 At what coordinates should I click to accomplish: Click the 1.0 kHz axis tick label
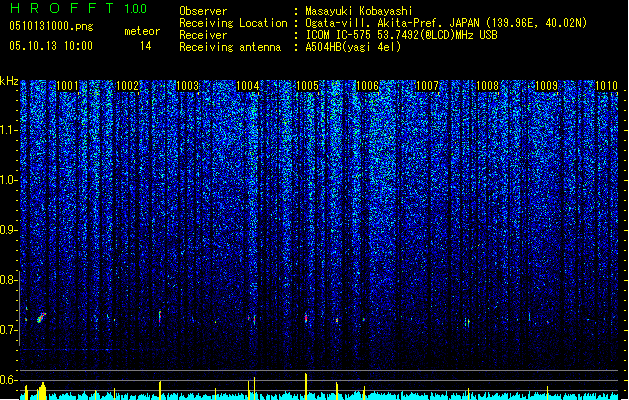[9, 180]
